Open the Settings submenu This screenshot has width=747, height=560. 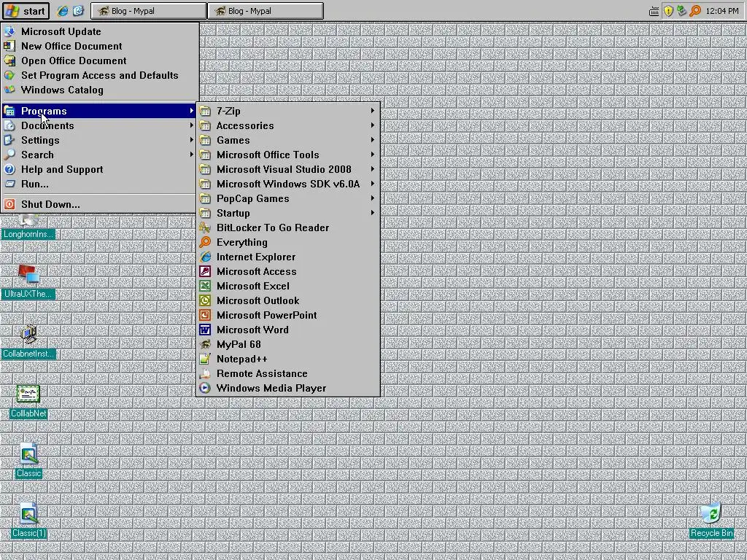click(99, 140)
